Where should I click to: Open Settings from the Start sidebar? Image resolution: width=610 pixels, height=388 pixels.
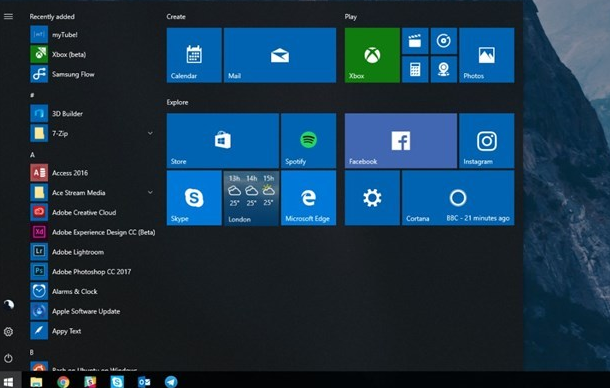[x=8, y=332]
